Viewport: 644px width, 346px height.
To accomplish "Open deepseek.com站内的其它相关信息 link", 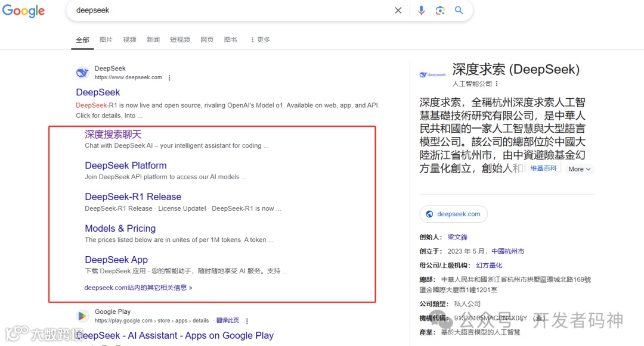I will pyautogui.click(x=138, y=288).
